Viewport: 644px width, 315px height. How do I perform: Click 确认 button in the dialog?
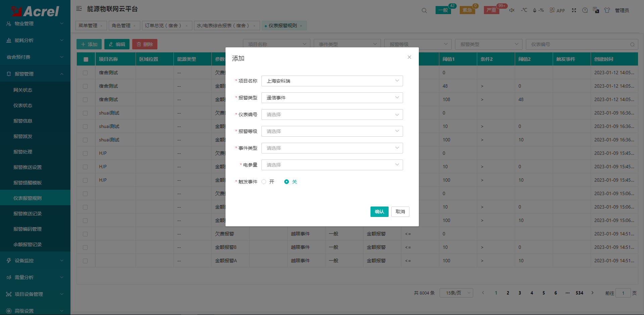379,212
